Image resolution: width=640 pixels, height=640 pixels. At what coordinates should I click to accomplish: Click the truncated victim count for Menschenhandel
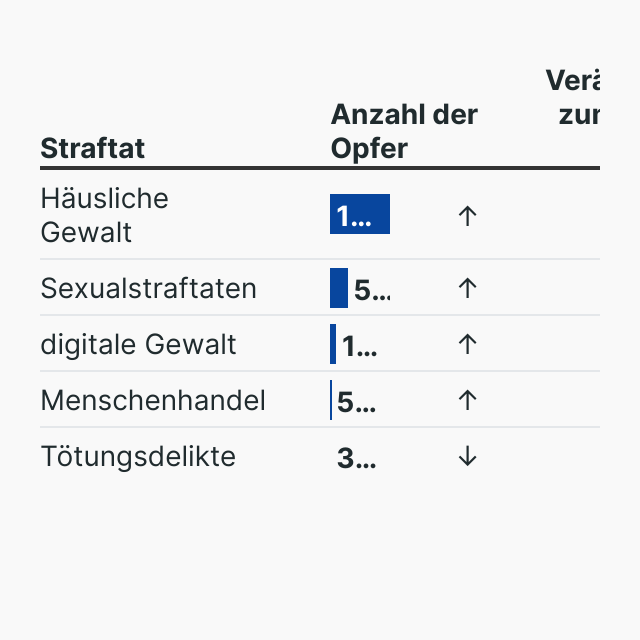click(357, 402)
